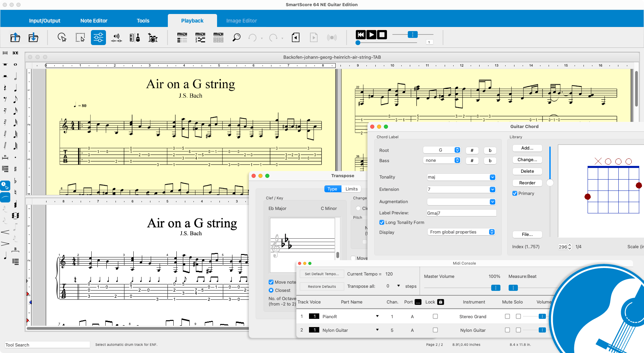Screen dimensions: 644x353
Task: Click the Play button in playback controls
Action: pos(371,34)
